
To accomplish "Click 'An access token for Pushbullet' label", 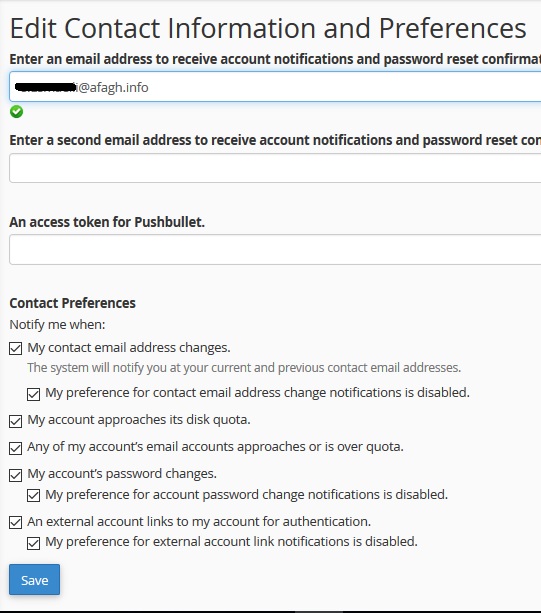I will click(x=107, y=222).
